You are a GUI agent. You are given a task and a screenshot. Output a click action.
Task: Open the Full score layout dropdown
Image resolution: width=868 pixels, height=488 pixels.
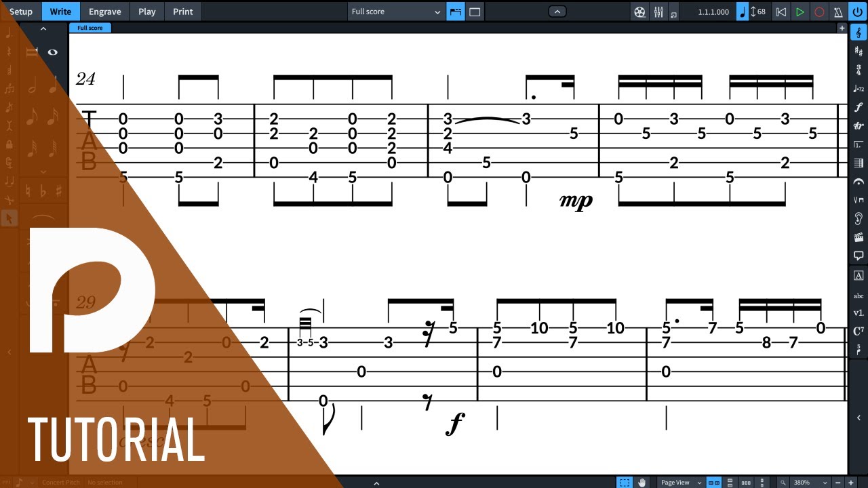click(395, 12)
